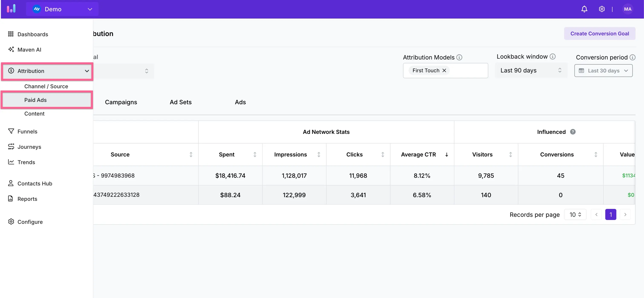This screenshot has width=644, height=298.
Task: Open Last 30 days conversion period dropdown
Action: click(603, 71)
